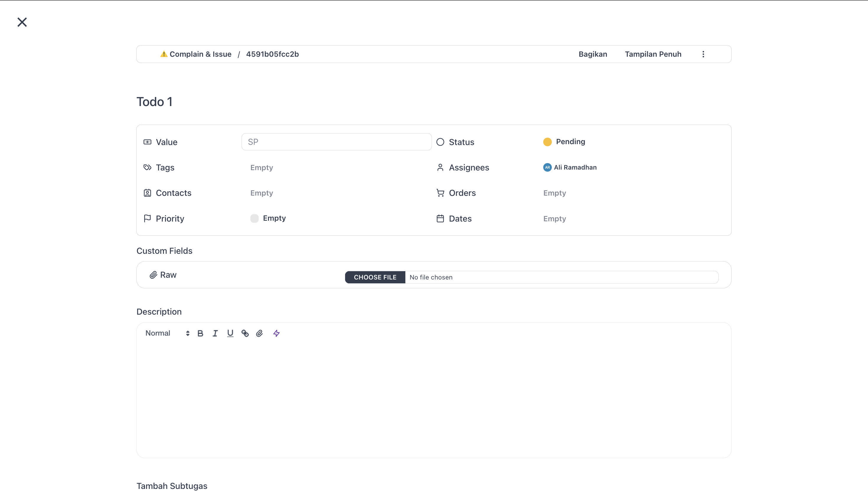Click the Assignees field label
The image size is (868, 491).
coord(469,167)
